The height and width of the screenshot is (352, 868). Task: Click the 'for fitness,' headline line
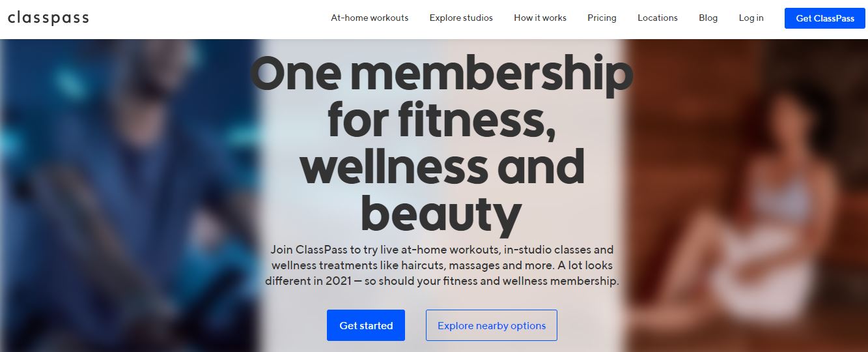click(x=441, y=121)
